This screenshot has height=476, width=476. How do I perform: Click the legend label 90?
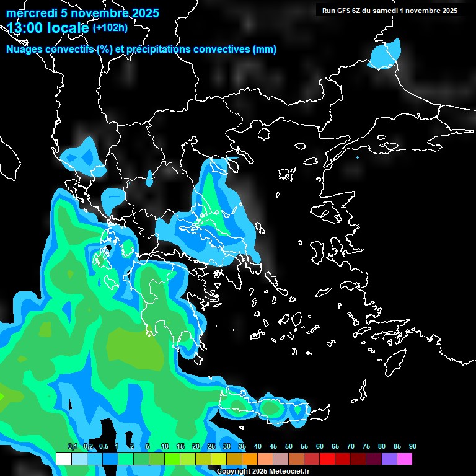click(x=412, y=447)
